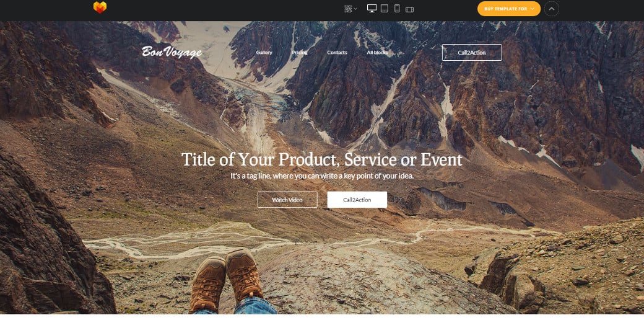Screen dimensions: 644x320
Task: Open the Gallery nav item
Action: 264,53
